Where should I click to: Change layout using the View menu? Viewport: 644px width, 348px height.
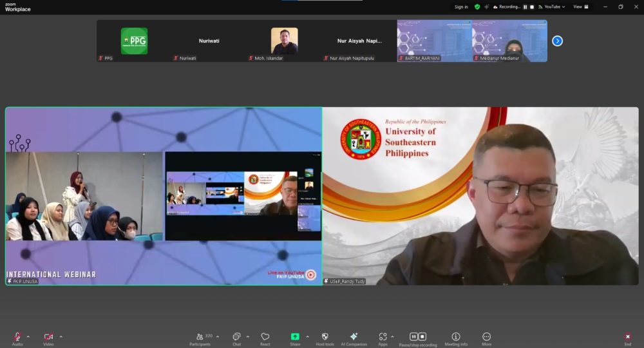tap(580, 7)
